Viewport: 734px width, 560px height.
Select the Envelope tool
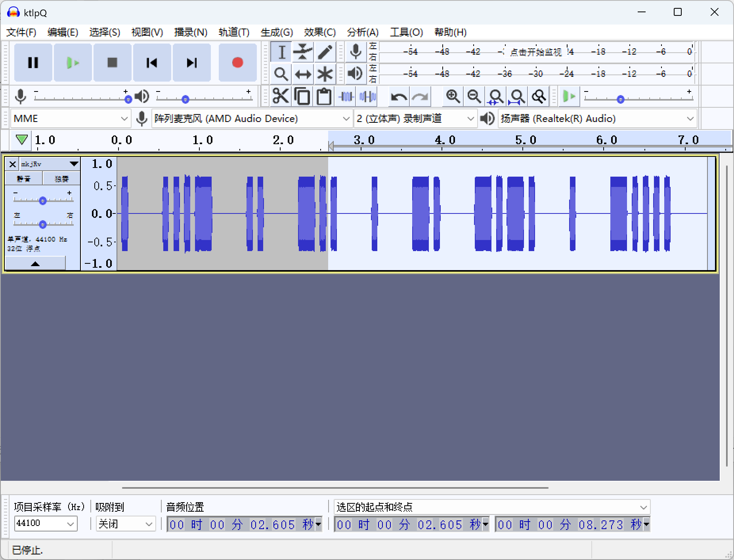click(303, 52)
